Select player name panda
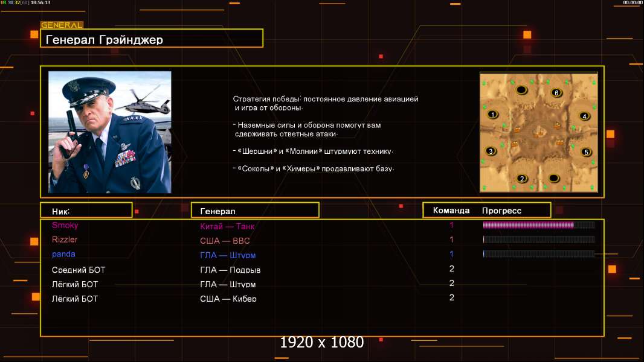 click(63, 254)
